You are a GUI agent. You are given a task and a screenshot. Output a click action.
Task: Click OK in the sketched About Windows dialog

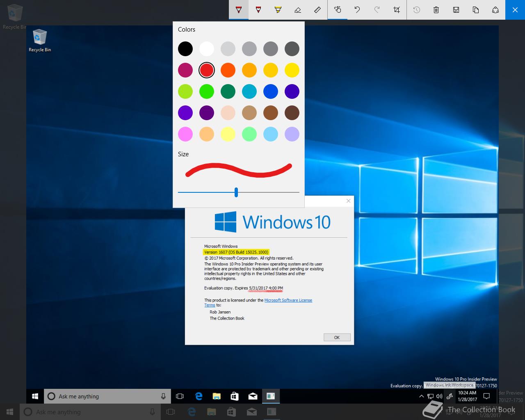(337, 338)
